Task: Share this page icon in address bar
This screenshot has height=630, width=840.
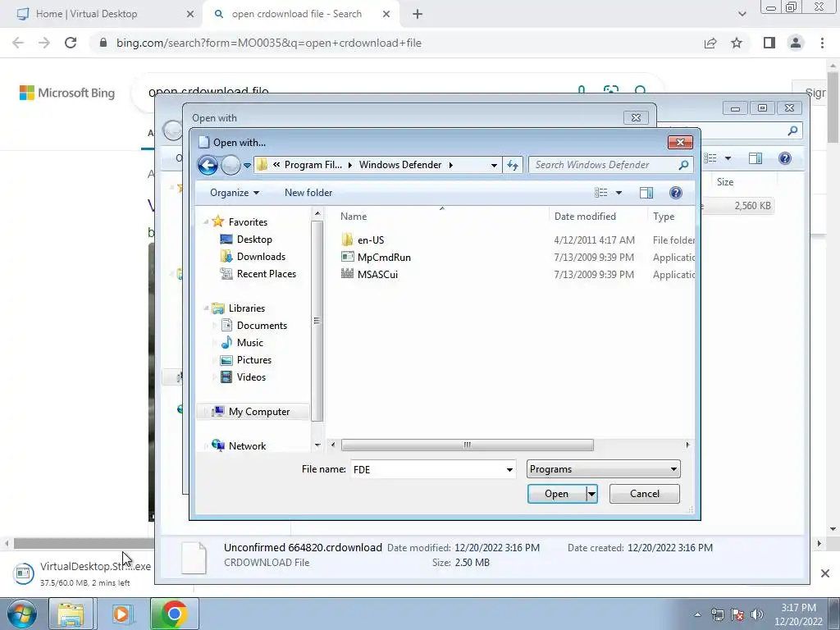Action: [710, 43]
